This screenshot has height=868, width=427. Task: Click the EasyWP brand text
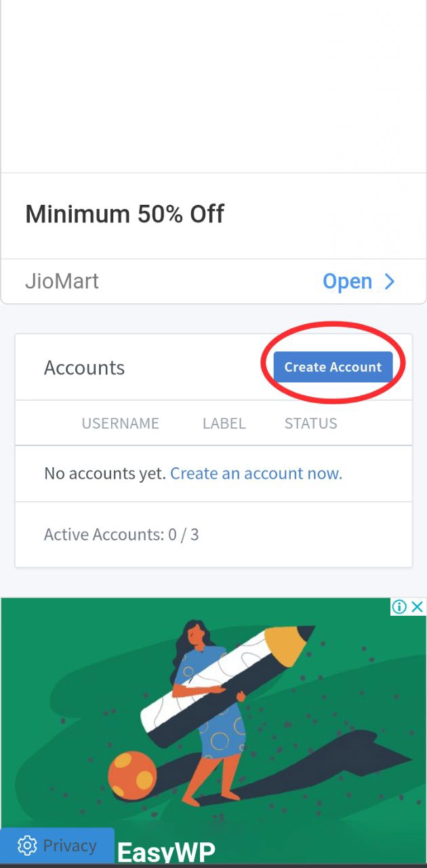tap(166, 852)
